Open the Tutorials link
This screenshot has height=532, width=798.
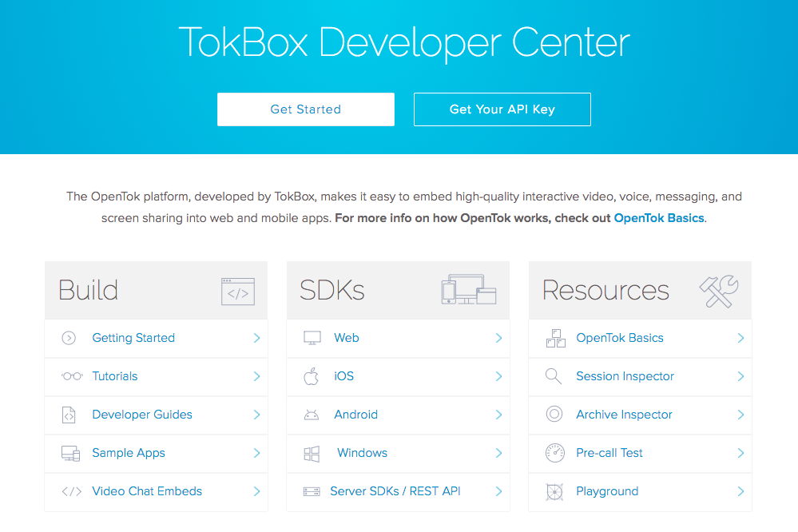tap(115, 376)
